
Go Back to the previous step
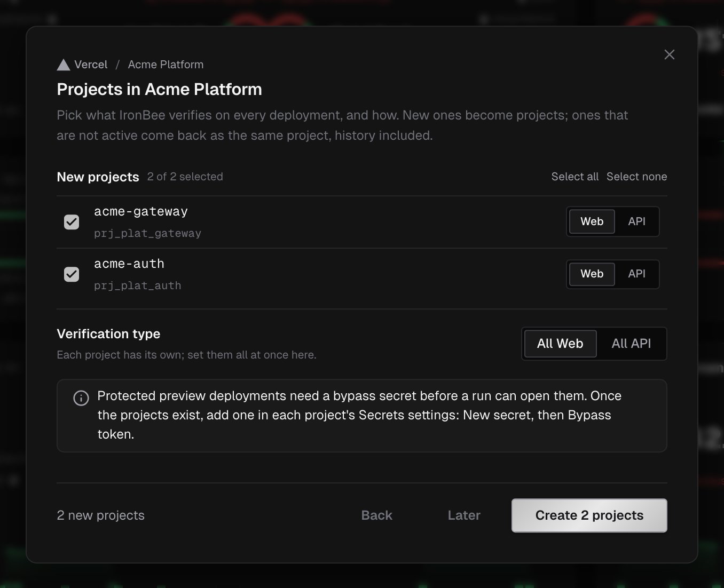[x=377, y=515]
